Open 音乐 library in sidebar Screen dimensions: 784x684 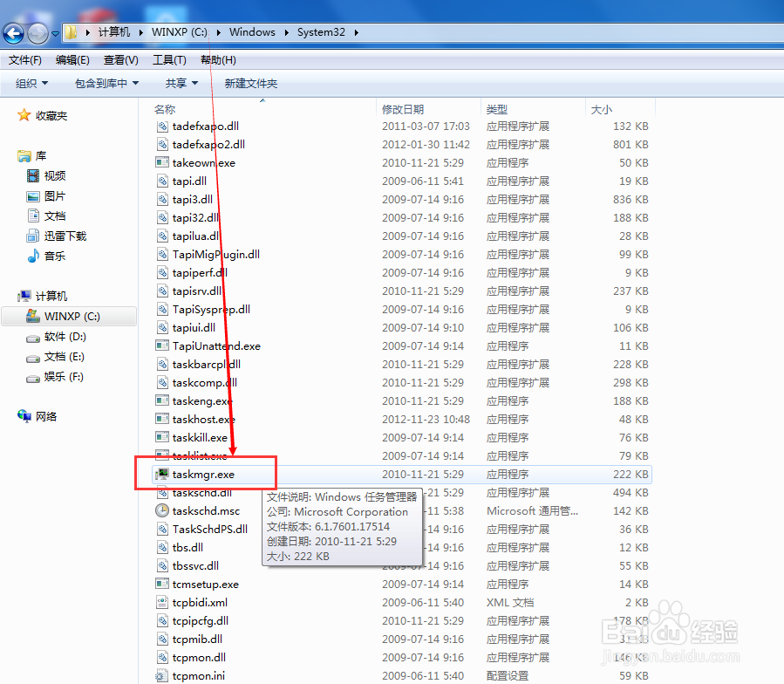46,256
